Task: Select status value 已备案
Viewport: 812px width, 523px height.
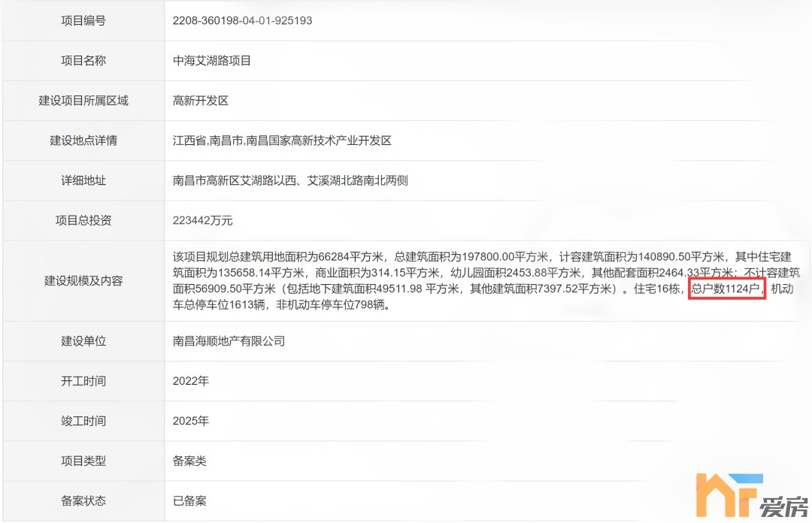Action: (x=189, y=500)
